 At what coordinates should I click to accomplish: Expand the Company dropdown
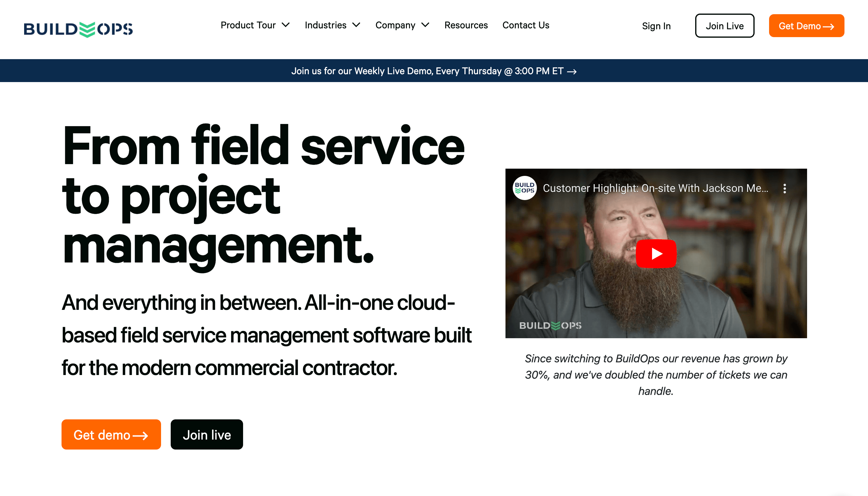402,25
